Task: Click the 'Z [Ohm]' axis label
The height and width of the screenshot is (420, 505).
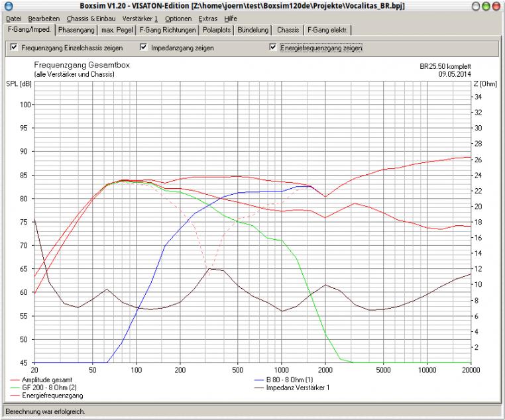Action: click(x=485, y=84)
